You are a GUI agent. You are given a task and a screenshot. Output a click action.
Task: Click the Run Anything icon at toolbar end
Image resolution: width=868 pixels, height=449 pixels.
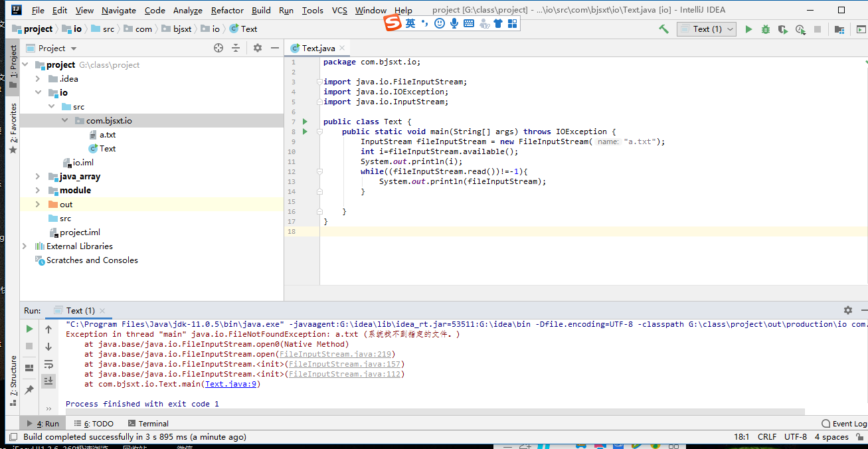(x=861, y=29)
